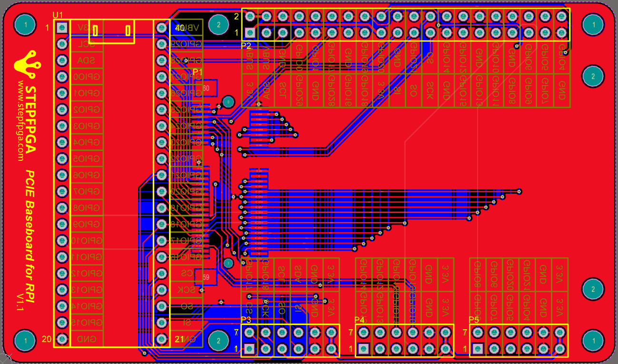The width and height of the screenshot is (618, 364).
Task: Select mounting hole 1 in top-right corner
Action: click(593, 24)
